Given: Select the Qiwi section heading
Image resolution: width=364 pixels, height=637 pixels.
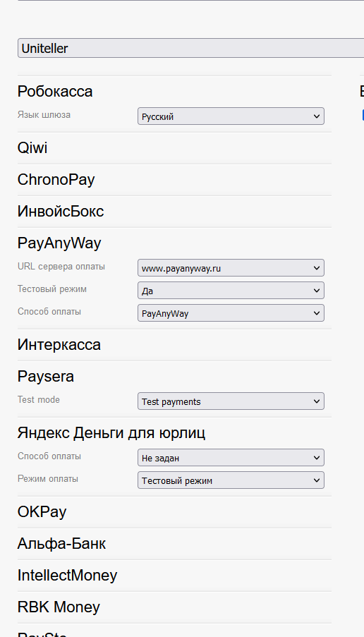Looking at the screenshot, I should pyautogui.click(x=32, y=147).
